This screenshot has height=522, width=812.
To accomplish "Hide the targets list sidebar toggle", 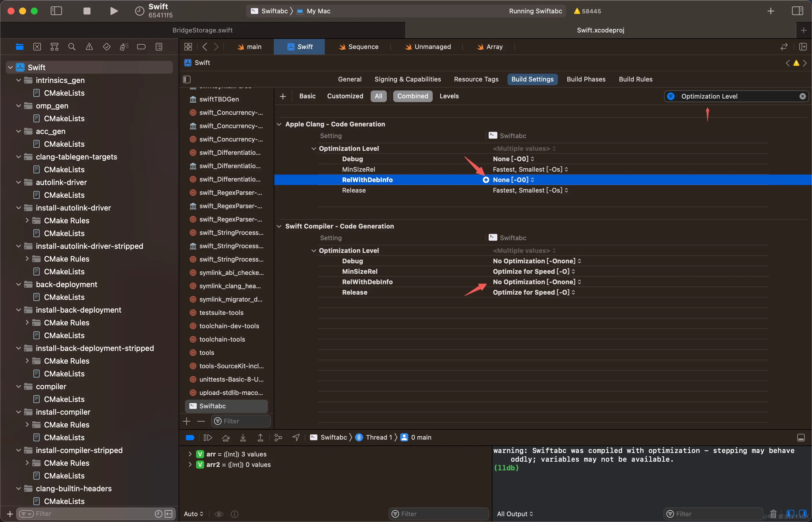I will coord(187,79).
